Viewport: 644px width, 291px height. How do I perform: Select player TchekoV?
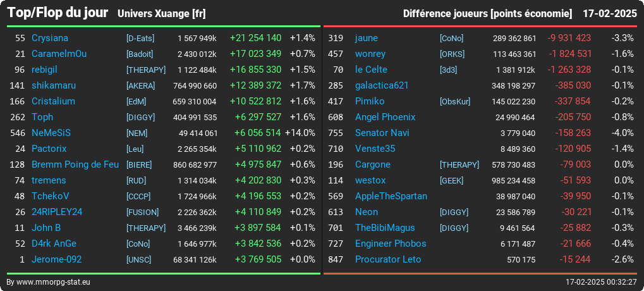tap(50, 196)
